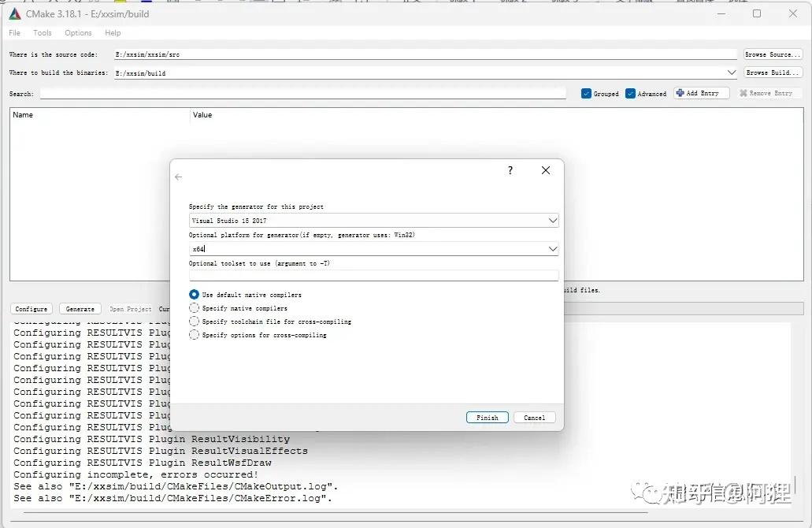Expand the binaries path dropdown

[x=730, y=72]
